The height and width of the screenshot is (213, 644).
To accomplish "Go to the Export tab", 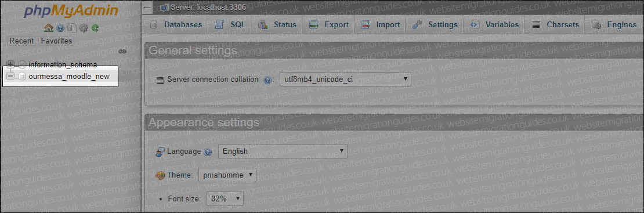I will coord(328,25).
